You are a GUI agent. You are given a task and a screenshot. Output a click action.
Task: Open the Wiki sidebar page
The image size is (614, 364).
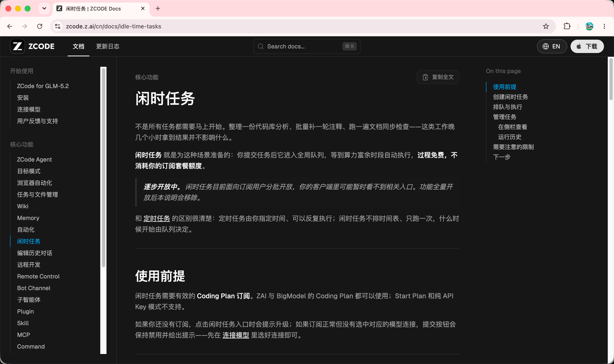click(23, 206)
